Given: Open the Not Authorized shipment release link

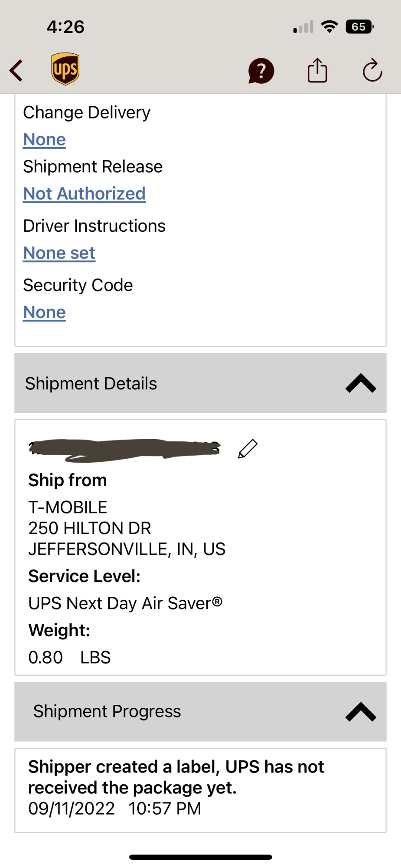Looking at the screenshot, I should coord(85,194).
